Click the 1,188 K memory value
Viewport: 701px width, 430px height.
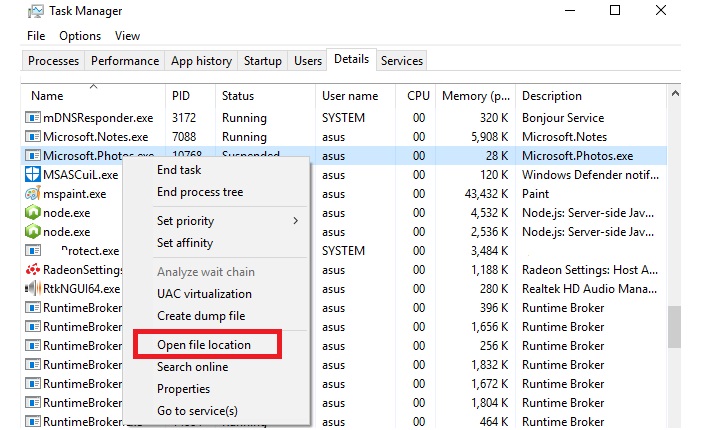490,270
